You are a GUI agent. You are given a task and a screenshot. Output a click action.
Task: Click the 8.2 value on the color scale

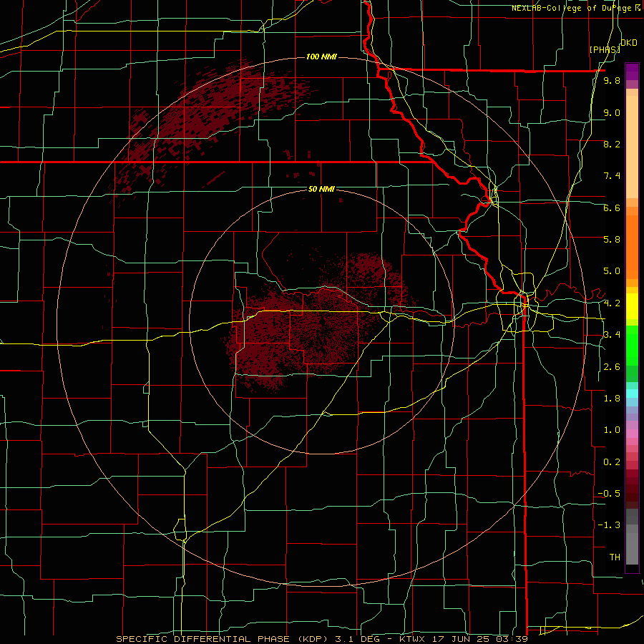612,144
